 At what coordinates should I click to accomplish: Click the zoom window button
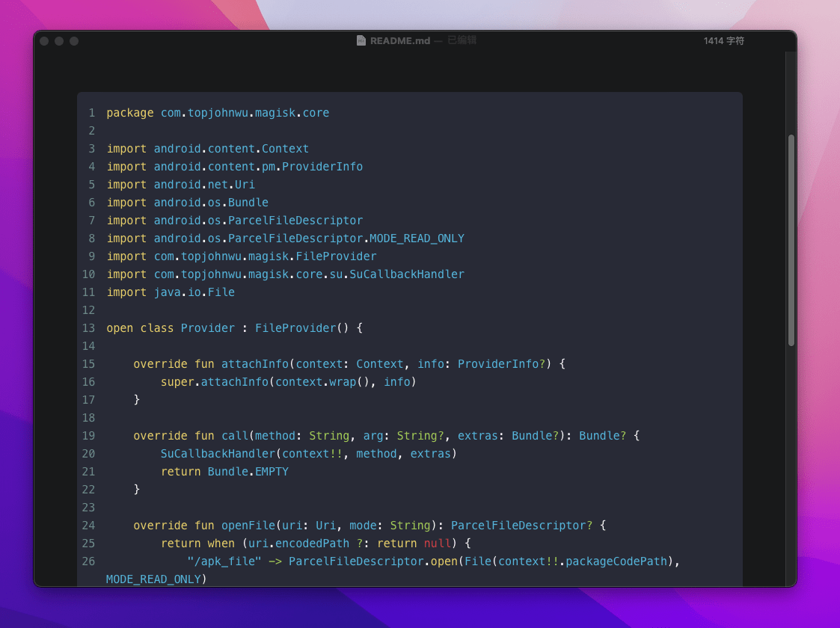pos(74,41)
